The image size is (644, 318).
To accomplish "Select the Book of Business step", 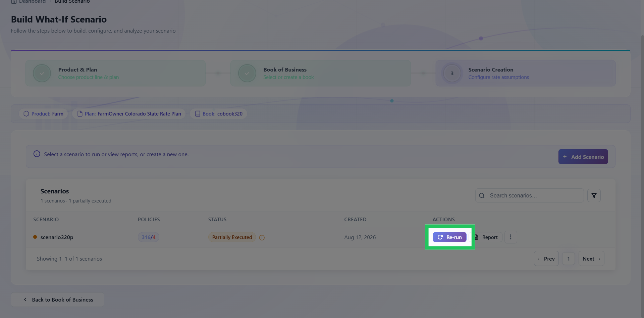I will [x=320, y=73].
